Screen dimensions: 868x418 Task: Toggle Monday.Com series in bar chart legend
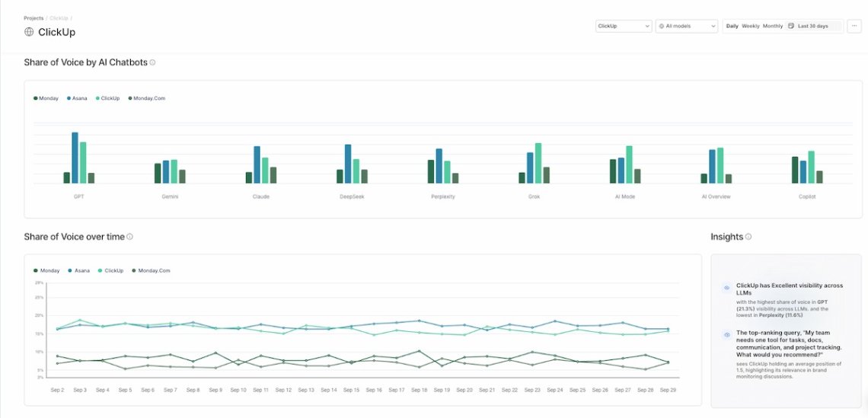(x=146, y=98)
